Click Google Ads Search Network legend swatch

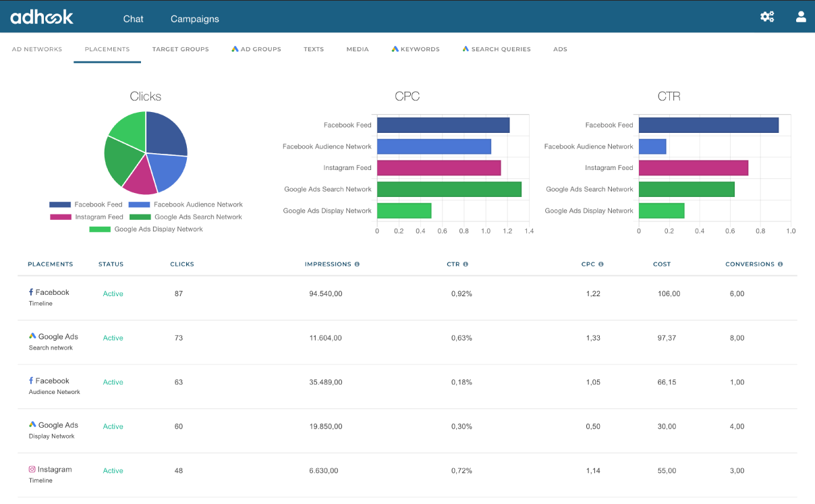tap(140, 217)
